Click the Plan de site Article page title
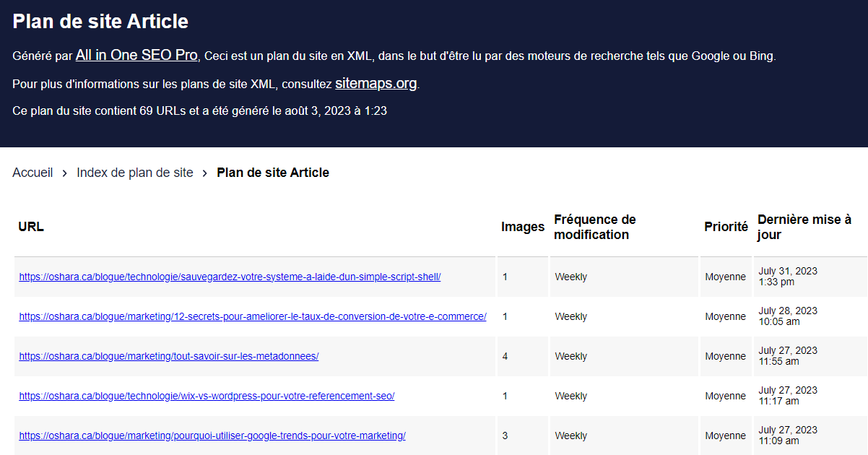Image resolution: width=868 pixels, height=455 pixels. point(100,21)
